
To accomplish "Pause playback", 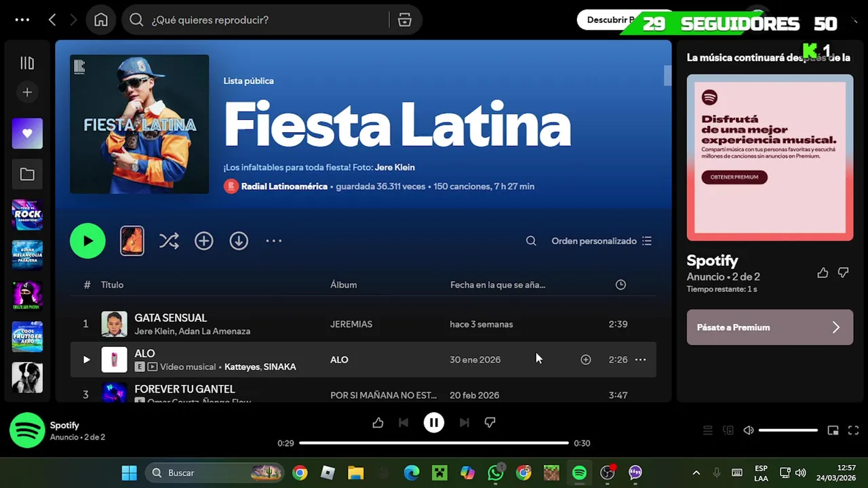I will 433,423.
